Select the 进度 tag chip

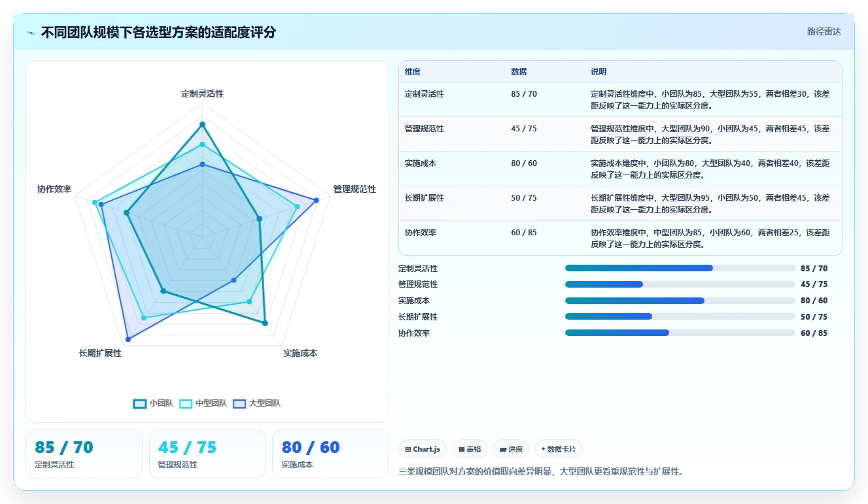coord(511,449)
